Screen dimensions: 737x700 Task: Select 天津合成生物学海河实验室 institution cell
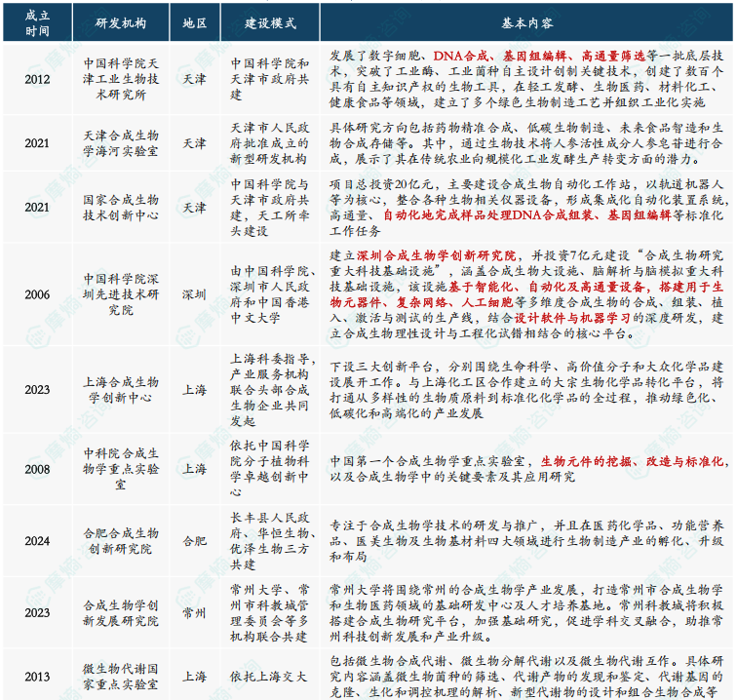pos(121,143)
